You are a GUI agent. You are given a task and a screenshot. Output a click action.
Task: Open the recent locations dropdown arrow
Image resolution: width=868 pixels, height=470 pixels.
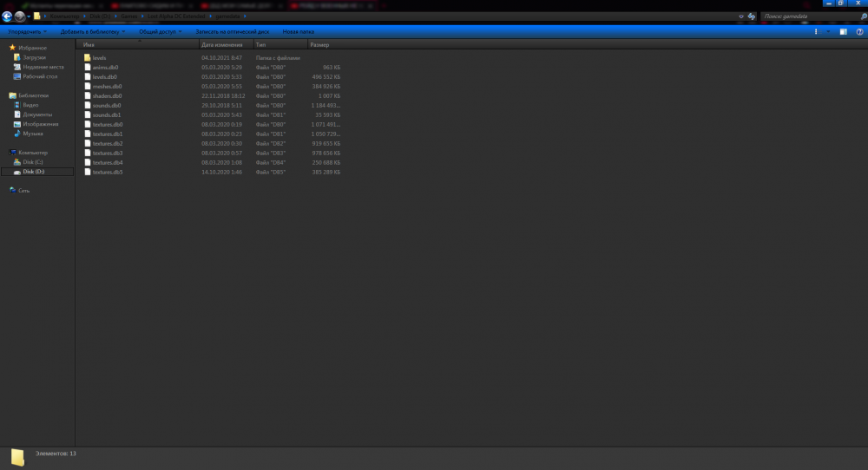[x=29, y=16]
